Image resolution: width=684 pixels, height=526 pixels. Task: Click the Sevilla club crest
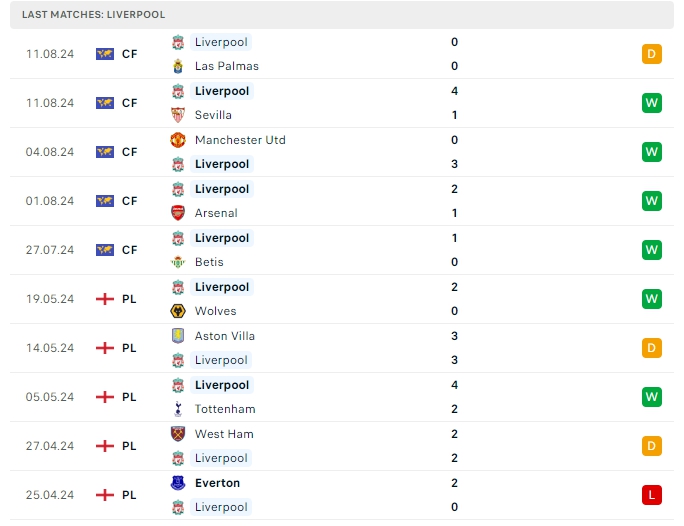[x=177, y=115]
